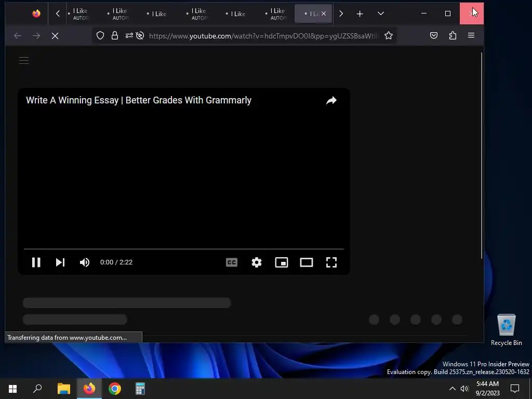Save the page to Pocket
The width and height of the screenshot is (532, 399).
pyautogui.click(x=434, y=35)
